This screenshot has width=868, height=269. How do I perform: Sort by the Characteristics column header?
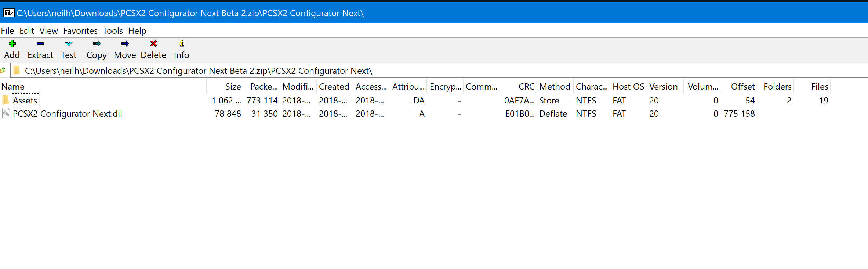click(592, 87)
